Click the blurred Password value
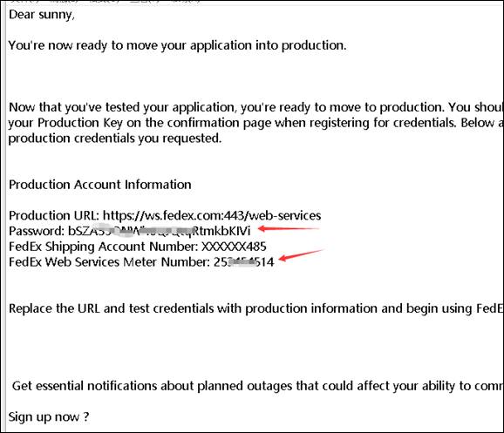This screenshot has height=433, width=504. [x=159, y=231]
